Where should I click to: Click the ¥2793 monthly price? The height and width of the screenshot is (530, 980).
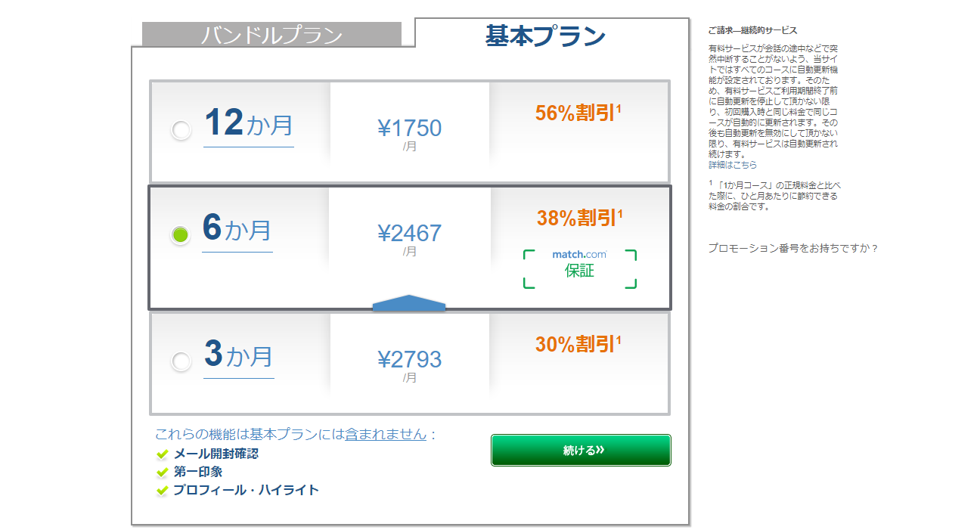coord(410,359)
